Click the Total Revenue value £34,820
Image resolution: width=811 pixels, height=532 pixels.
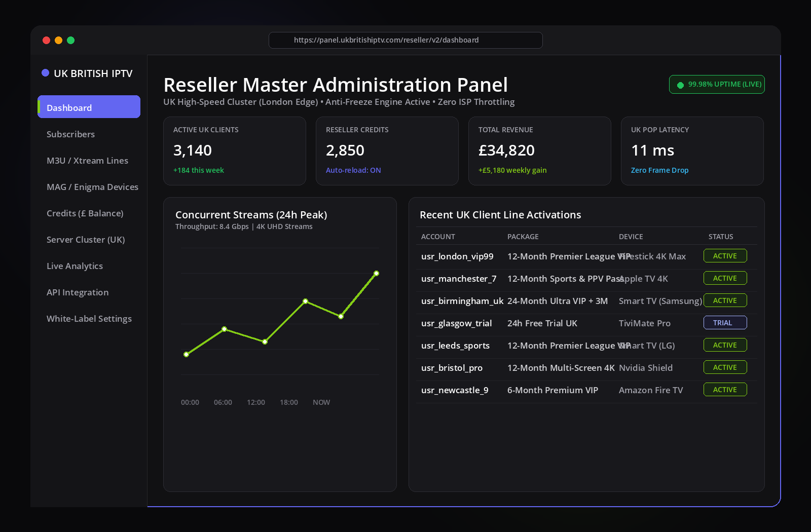point(506,150)
